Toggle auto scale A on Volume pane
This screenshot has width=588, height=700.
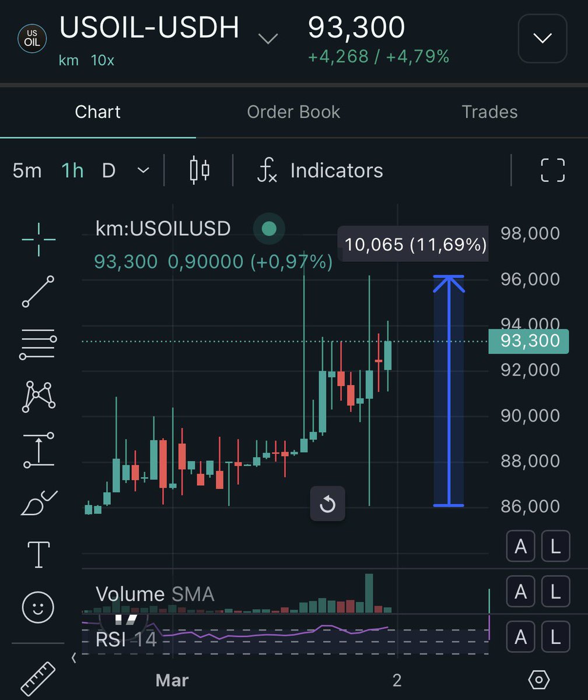(520, 593)
